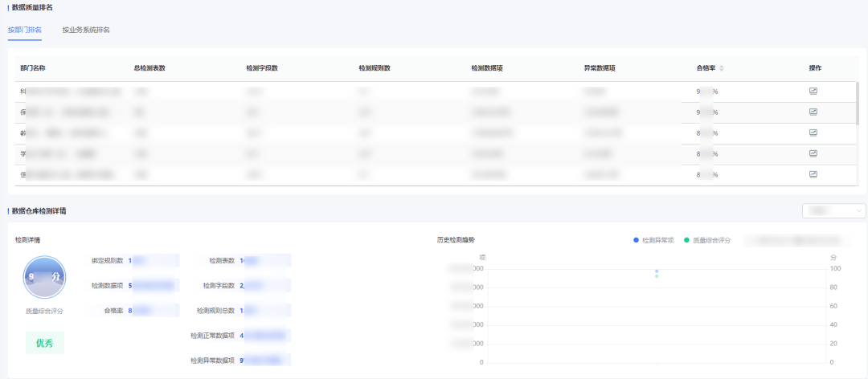This screenshot has width=868, height=379.
Task: Open chart icon in fifth table row
Action: click(x=813, y=174)
